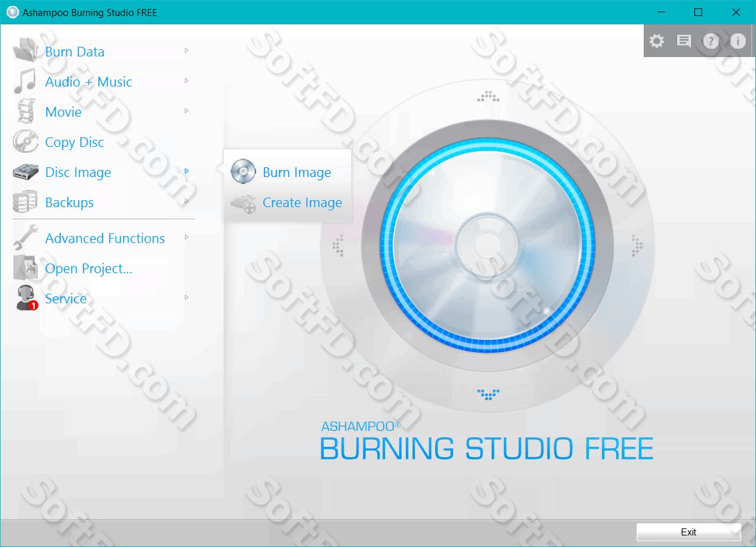The width and height of the screenshot is (756, 547).
Task: Click the Burn Image disc icon
Action: [x=243, y=172]
